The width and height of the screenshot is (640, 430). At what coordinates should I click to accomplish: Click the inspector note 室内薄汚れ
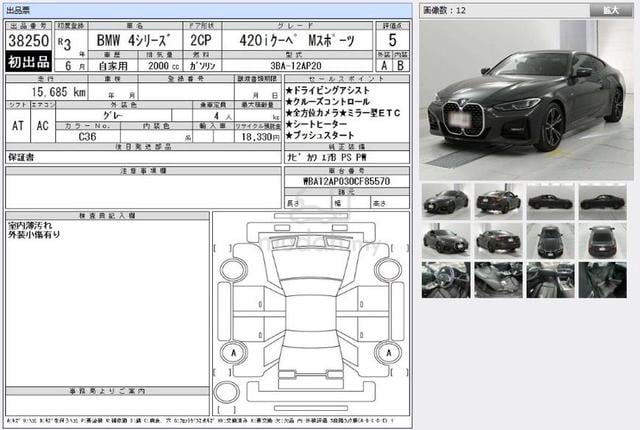[30, 225]
